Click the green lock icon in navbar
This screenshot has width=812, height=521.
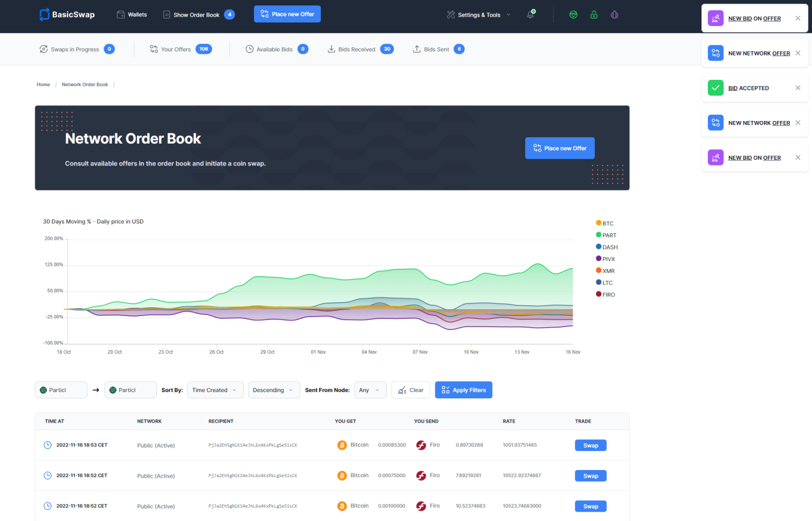(x=594, y=14)
